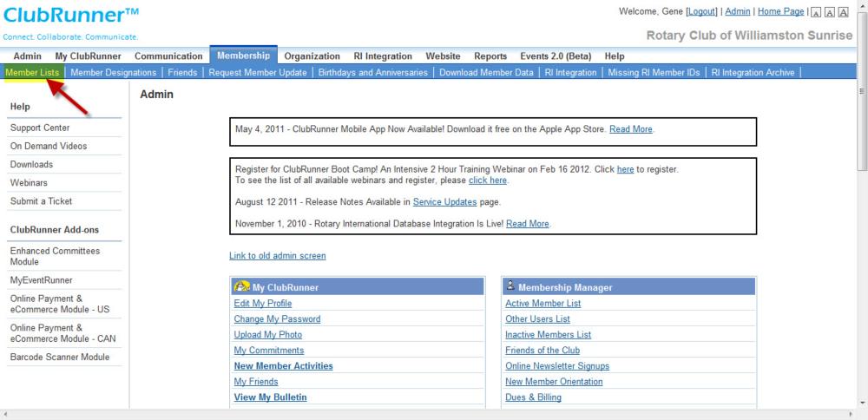Click Read More for Rotary Database Integration
This screenshot has width=868, height=420.
528,224
